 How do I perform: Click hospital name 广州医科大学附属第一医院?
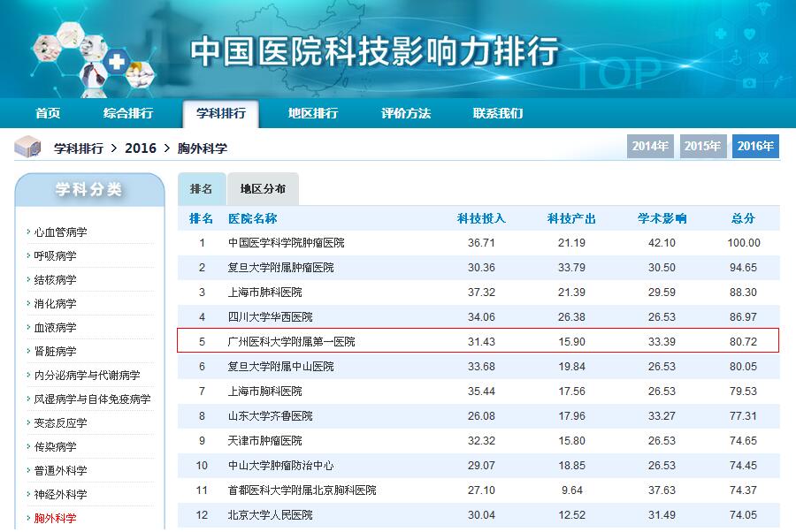pyautogui.click(x=291, y=342)
